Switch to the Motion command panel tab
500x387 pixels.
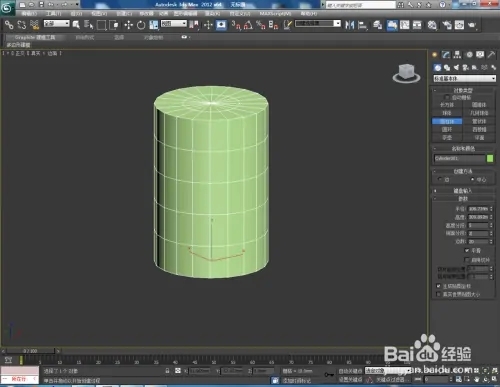(x=469, y=55)
